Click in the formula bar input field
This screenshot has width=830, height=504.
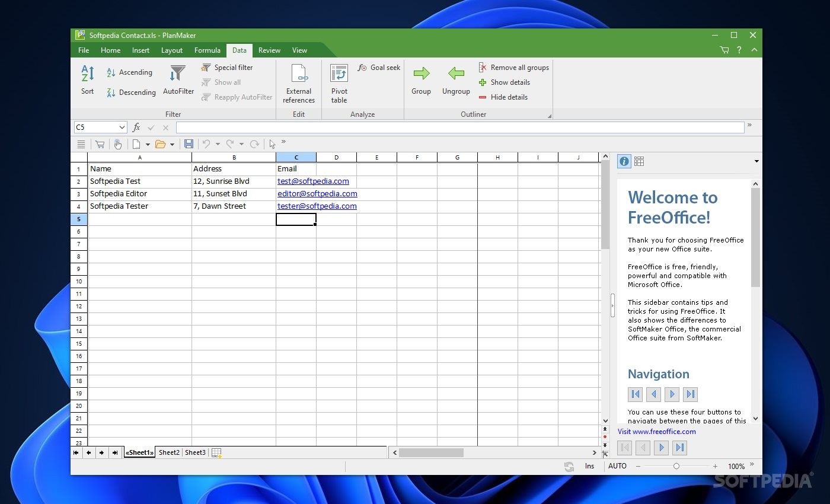click(460, 127)
